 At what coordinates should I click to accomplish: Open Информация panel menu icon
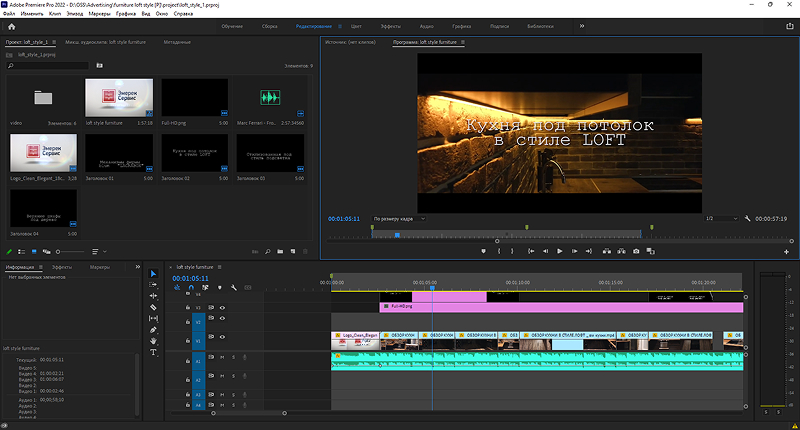40,267
